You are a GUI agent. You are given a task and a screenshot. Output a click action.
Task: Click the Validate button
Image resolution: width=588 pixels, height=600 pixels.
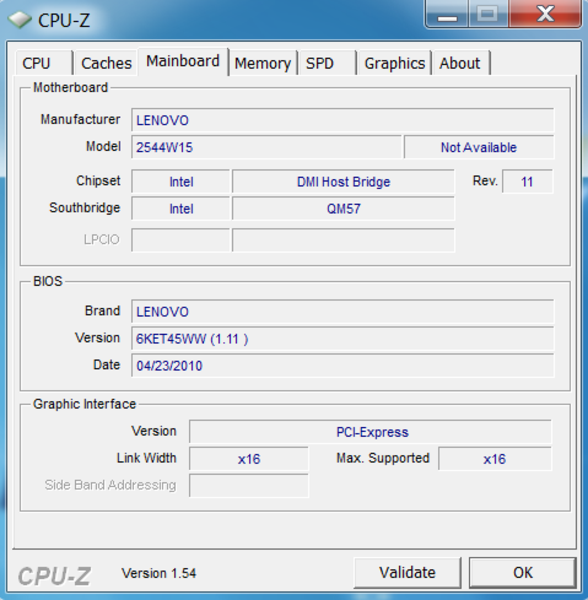click(x=407, y=573)
